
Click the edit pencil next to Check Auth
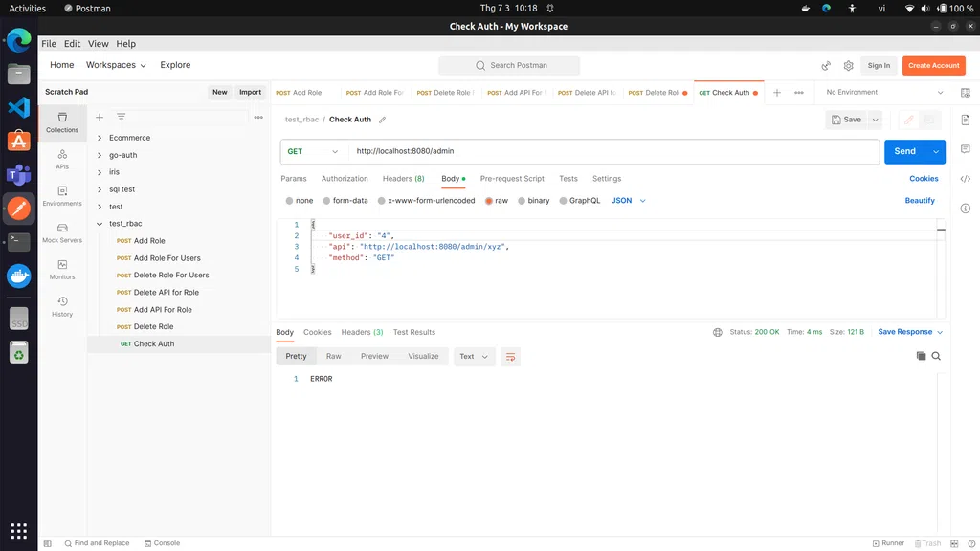click(x=383, y=120)
